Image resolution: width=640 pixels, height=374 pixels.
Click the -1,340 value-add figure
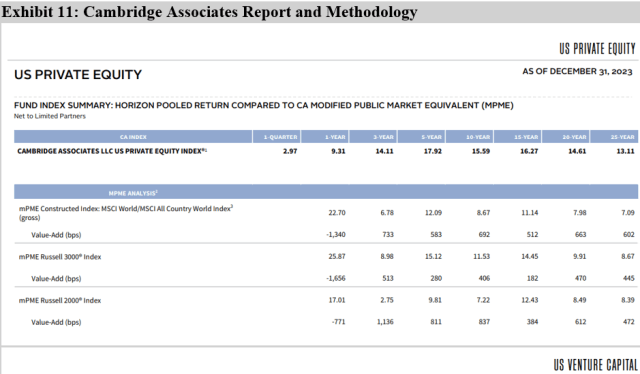(x=336, y=235)
